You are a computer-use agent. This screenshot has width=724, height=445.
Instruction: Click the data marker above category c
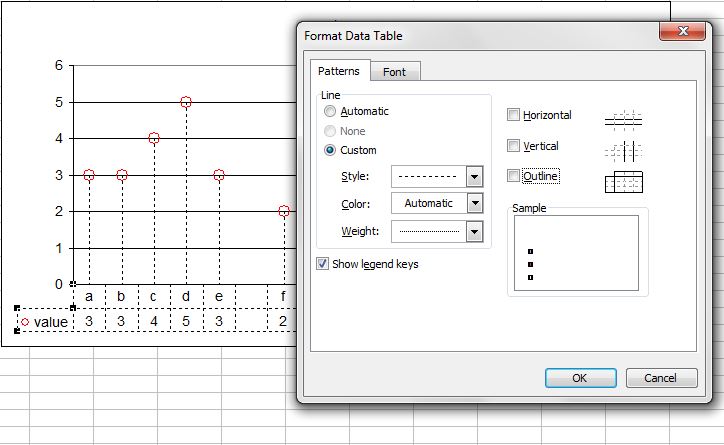tap(154, 138)
